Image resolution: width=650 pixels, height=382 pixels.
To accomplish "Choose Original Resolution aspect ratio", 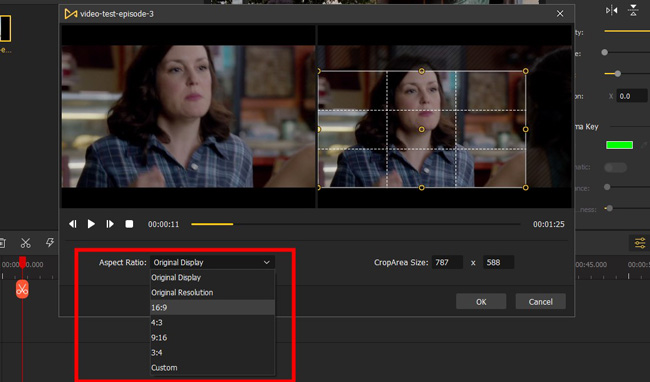I will pyautogui.click(x=212, y=293).
